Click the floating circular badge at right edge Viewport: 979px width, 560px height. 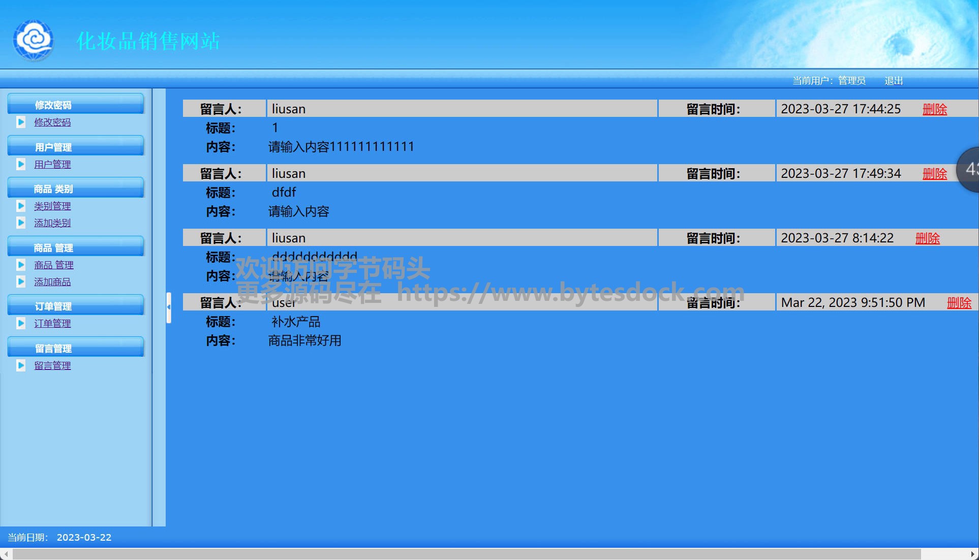click(969, 169)
